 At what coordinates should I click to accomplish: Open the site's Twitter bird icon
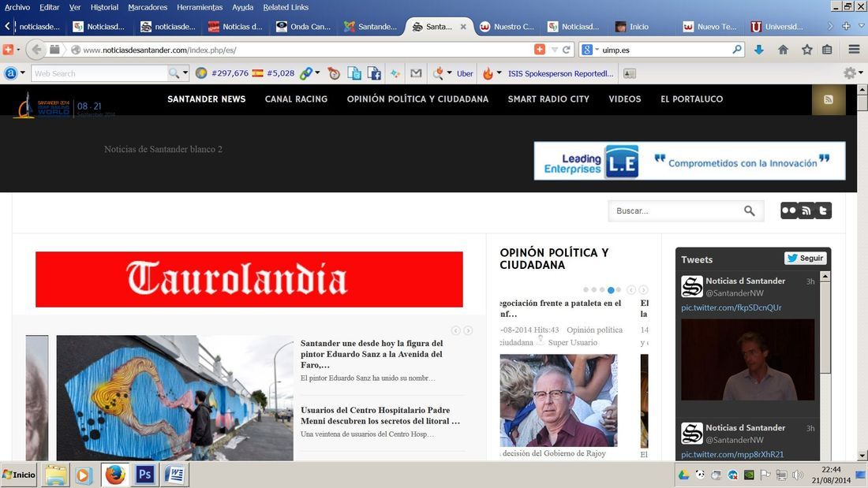(x=823, y=210)
